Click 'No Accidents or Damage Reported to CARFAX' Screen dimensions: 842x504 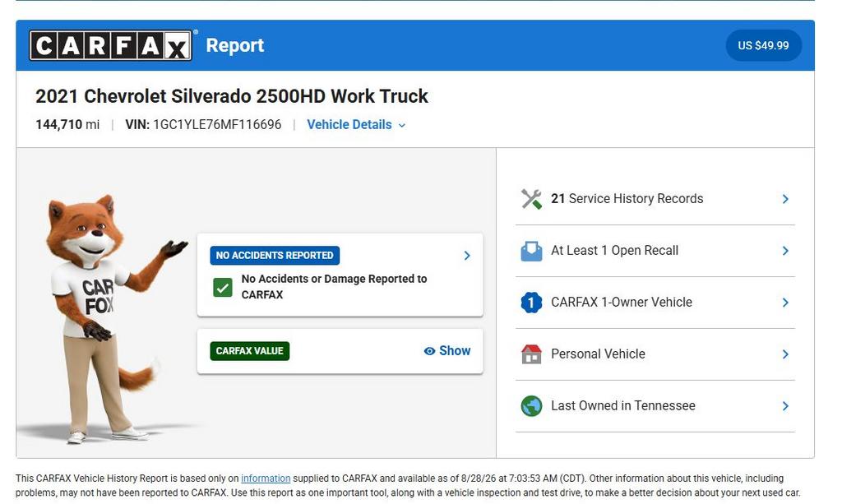pyautogui.click(x=334, y=287)
